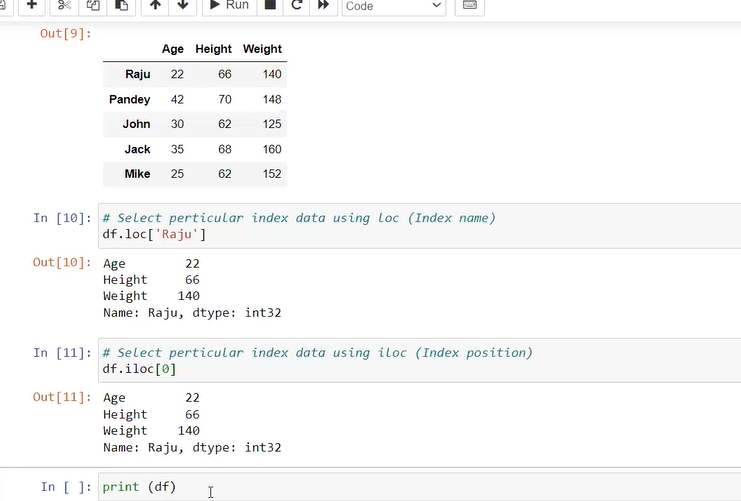
Task: Select the df.iloc[0] code cell
Action: point(400,361)
